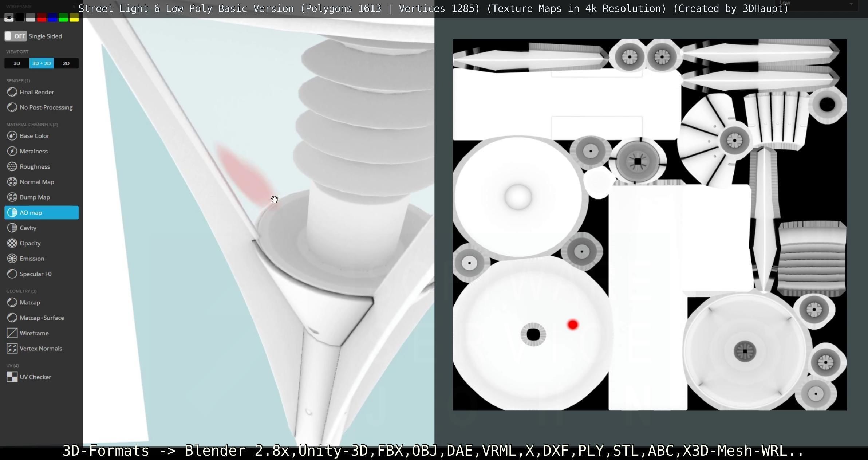Click the UV (4) section header
Screen dimensions: 868x460
click(12, 366)
